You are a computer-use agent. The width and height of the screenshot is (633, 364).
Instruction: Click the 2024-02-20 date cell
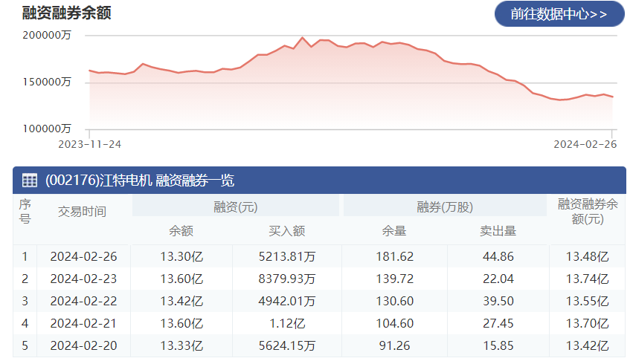[83, 345]
